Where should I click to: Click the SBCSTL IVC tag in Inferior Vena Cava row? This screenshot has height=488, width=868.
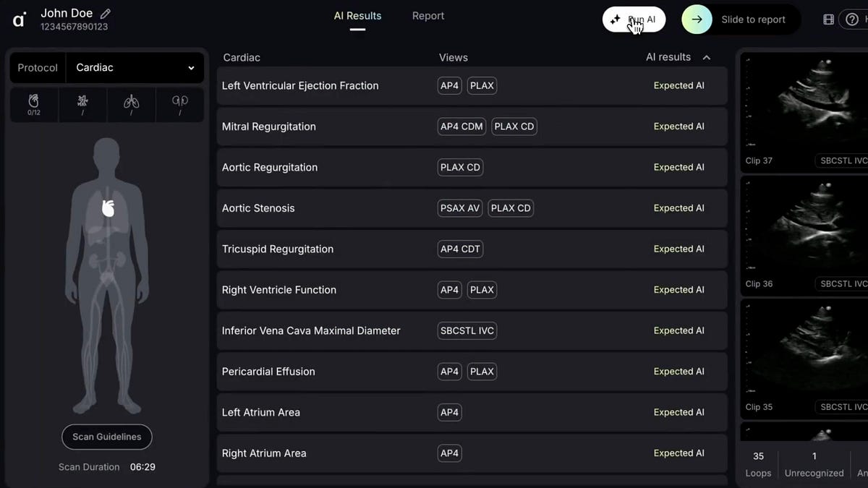pos(467,331)
